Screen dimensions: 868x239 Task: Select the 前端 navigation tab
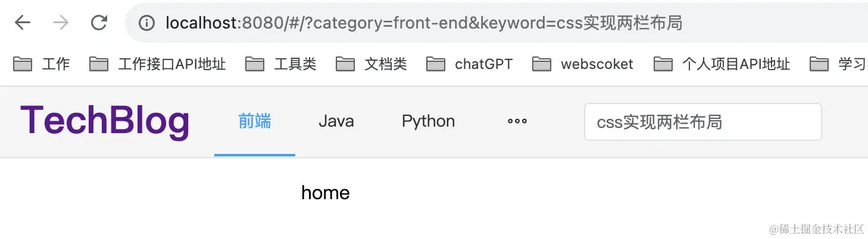(x=255, y=121)
